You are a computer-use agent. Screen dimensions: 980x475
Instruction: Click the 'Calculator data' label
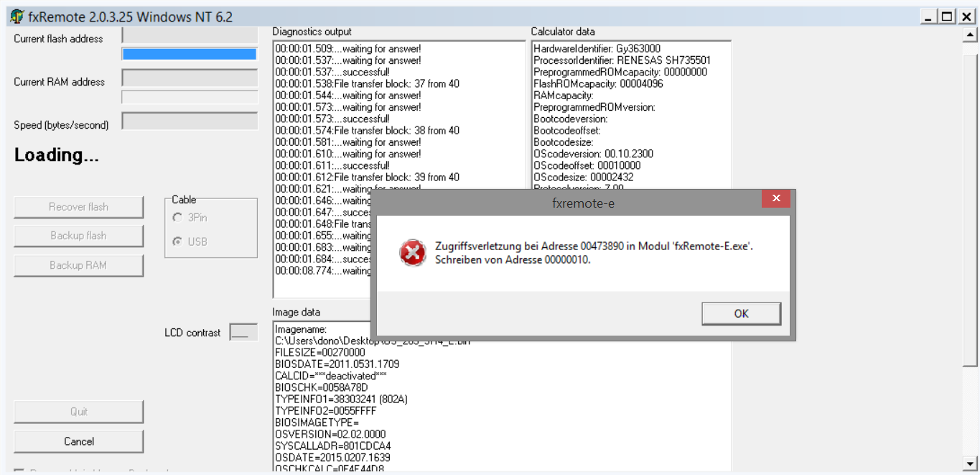562,32
